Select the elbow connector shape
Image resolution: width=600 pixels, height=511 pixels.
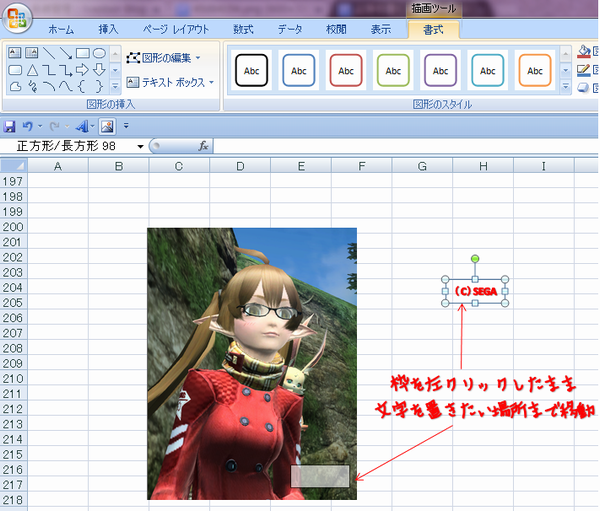pos(49,70)
